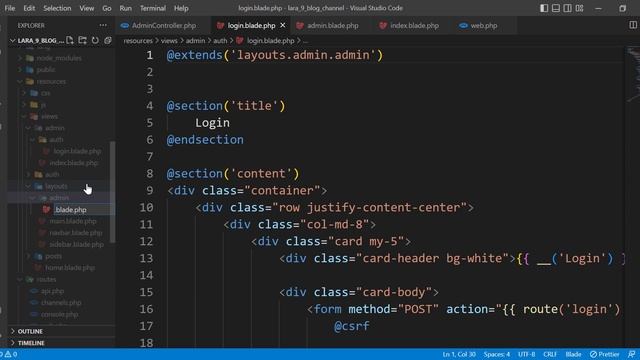Click the views breadcrumb segment

(169, 41)
